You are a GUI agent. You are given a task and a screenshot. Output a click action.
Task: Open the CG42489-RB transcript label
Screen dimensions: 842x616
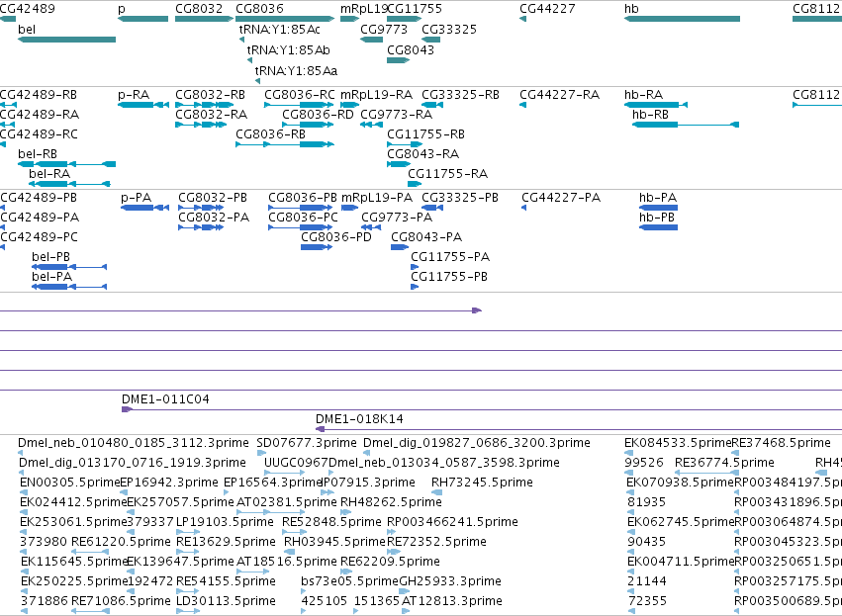pos(39,95)
